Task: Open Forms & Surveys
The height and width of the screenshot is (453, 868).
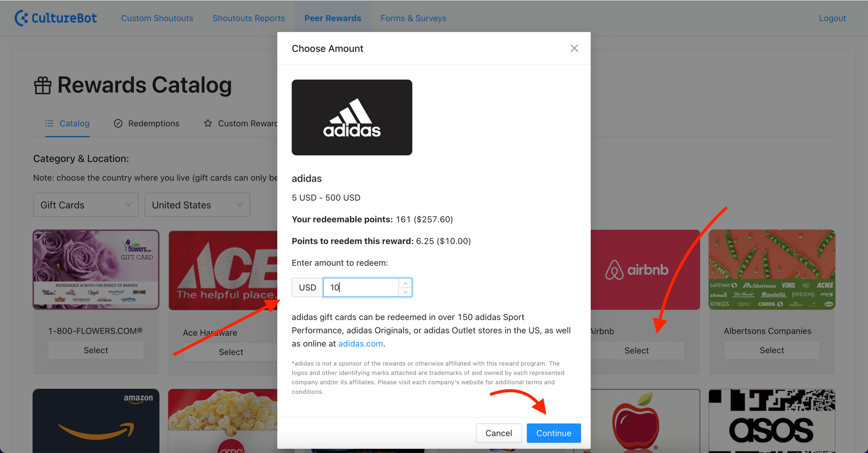Action: 413,18
